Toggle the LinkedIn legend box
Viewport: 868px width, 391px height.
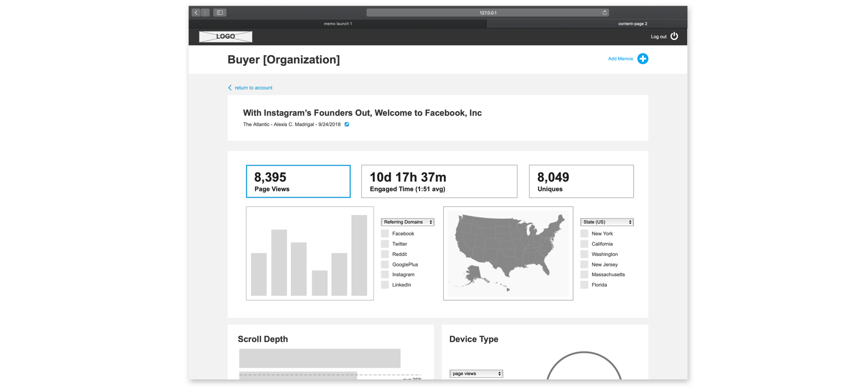[x=385, y=285]
